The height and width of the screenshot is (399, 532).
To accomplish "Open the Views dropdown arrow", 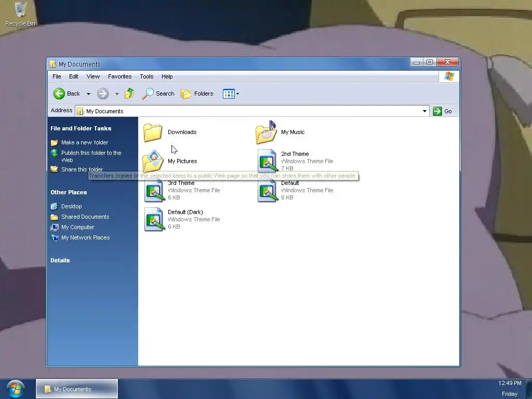I will click(x=237, y=94).
